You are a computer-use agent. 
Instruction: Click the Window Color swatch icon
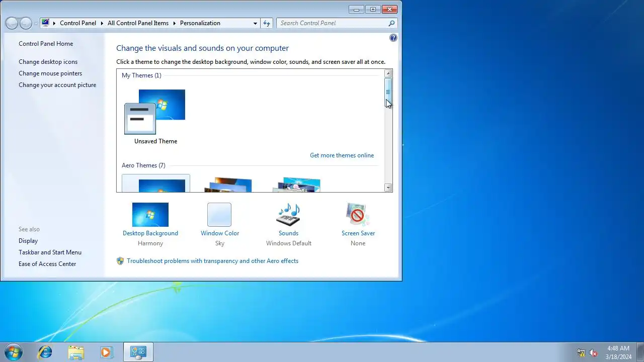coord(219,215)
